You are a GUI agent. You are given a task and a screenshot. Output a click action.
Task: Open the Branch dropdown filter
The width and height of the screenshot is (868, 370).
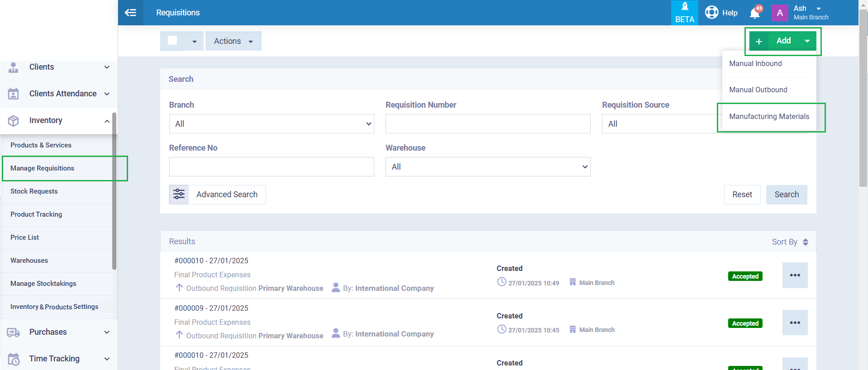271,124
